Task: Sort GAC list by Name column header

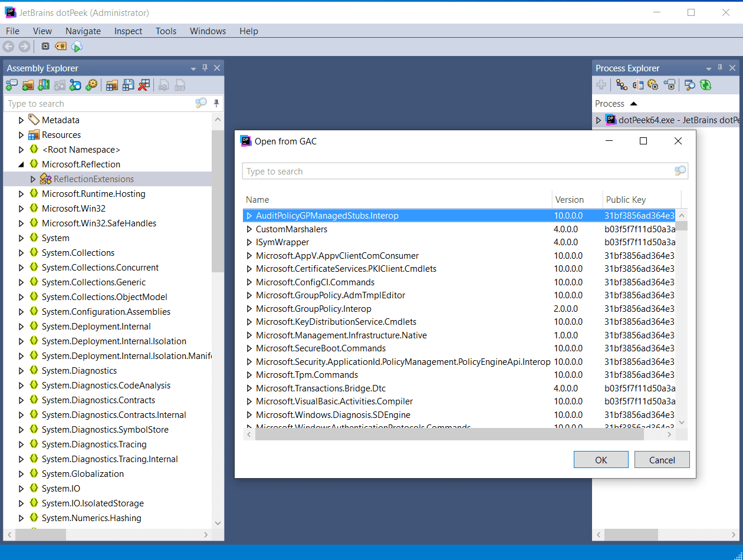Action: click(x=397, y=200)
